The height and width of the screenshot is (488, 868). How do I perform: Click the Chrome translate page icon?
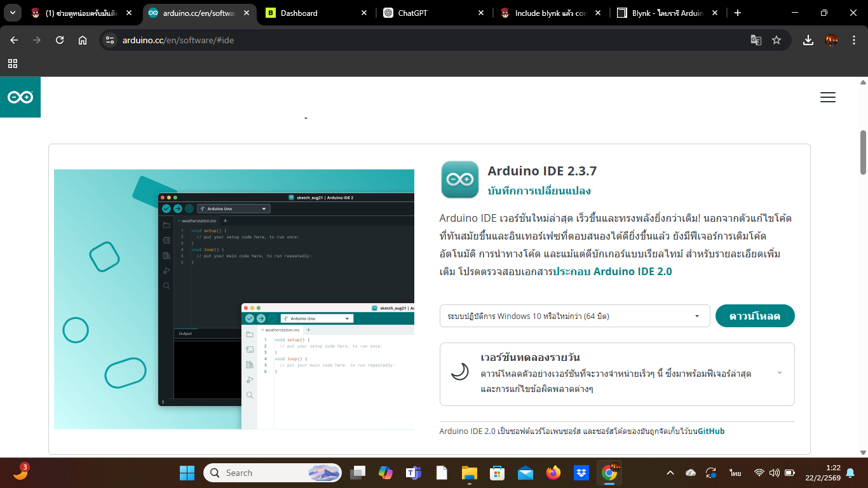[756, 40]
